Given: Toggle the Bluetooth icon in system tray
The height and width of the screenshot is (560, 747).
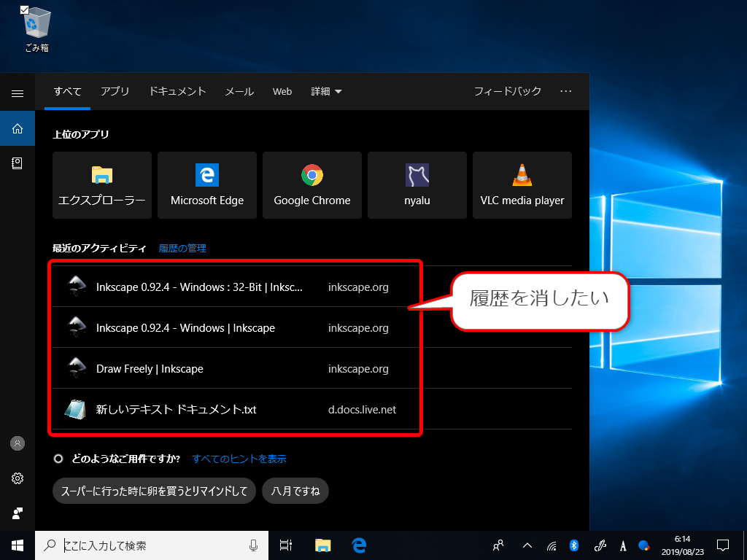Looking at the screenshot, I should click(574, 545).
